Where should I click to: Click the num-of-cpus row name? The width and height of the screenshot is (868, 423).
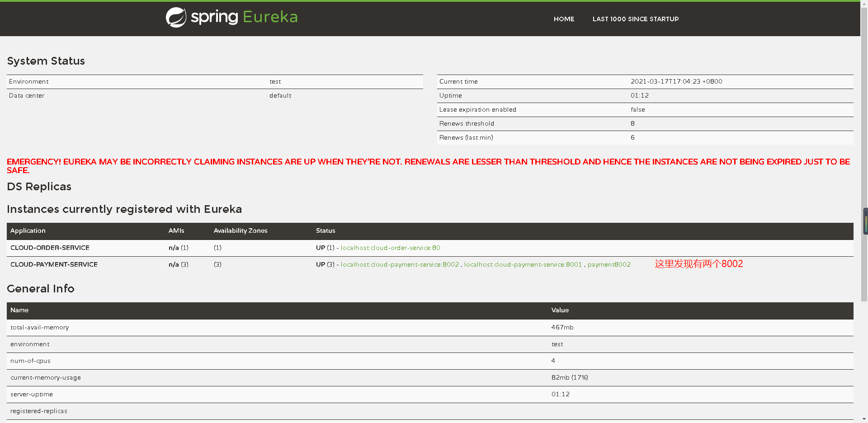click(x=30, y=361)
